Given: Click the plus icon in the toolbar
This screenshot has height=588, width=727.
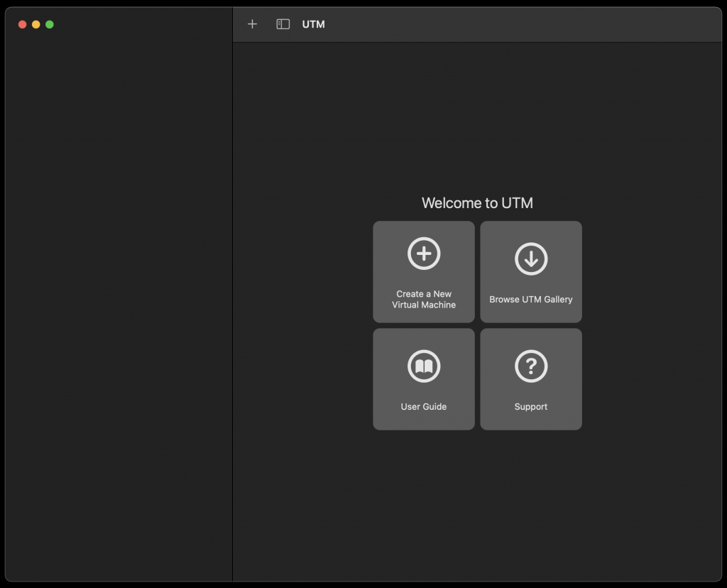Looking at the screenshot, I should click(252, 24).
